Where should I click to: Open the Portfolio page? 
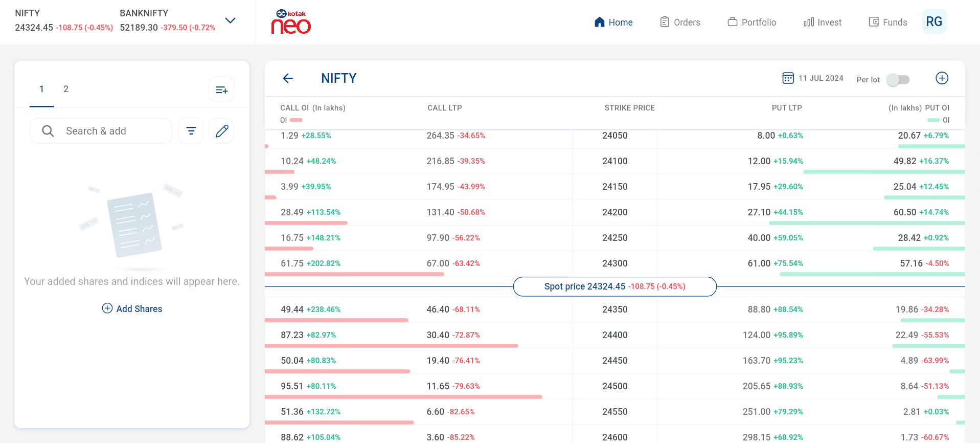coord(751,22)
